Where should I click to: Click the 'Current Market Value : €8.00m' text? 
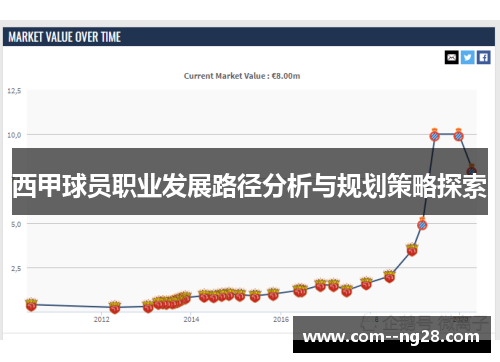click(242, 76)
